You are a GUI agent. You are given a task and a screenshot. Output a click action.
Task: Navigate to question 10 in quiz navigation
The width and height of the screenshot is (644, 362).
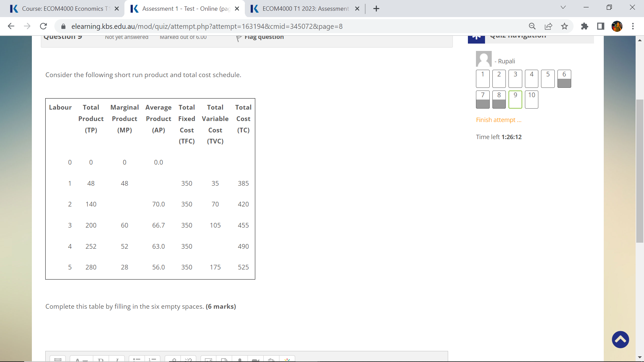pos(531,100)
